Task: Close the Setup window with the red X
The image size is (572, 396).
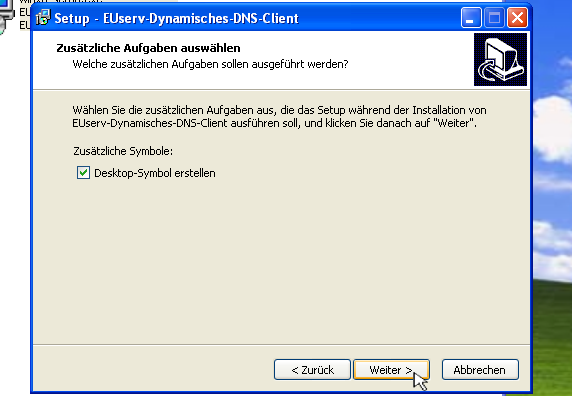Action: (x=517, y=18)
